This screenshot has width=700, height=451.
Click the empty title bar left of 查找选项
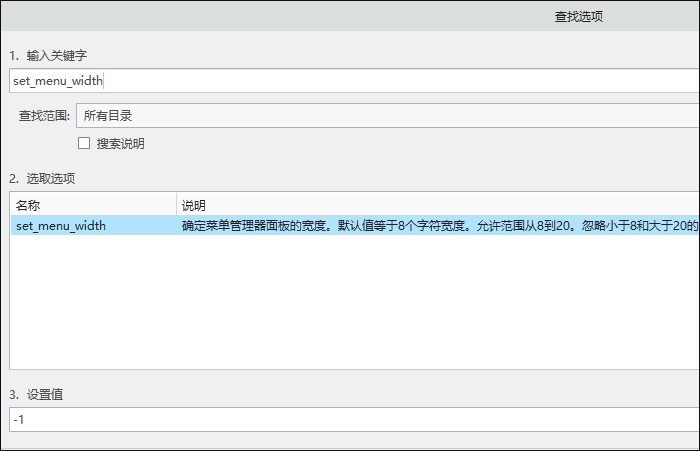pyautogui.click(x=277, y=17)
